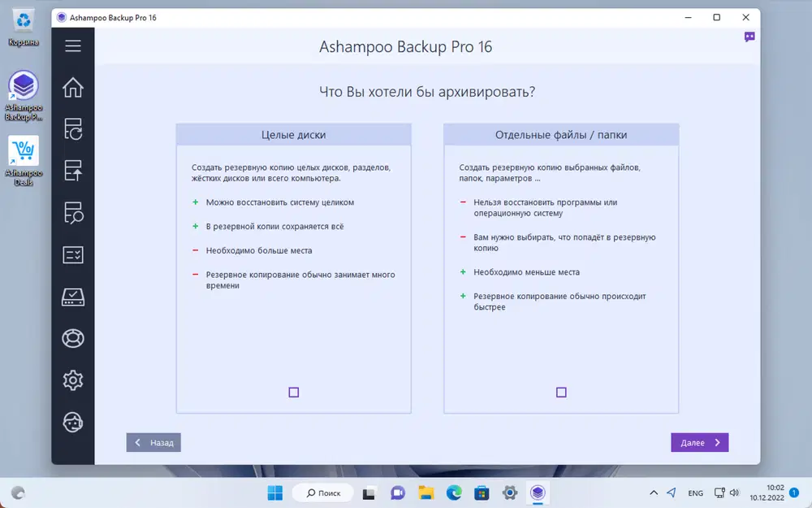Expand hidden system tray icons chevron
This screenshot has width=812, height=508.
tap(654, 493)
